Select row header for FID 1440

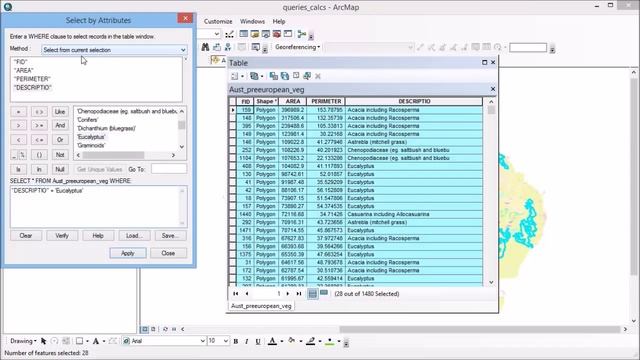click(233, 214)
